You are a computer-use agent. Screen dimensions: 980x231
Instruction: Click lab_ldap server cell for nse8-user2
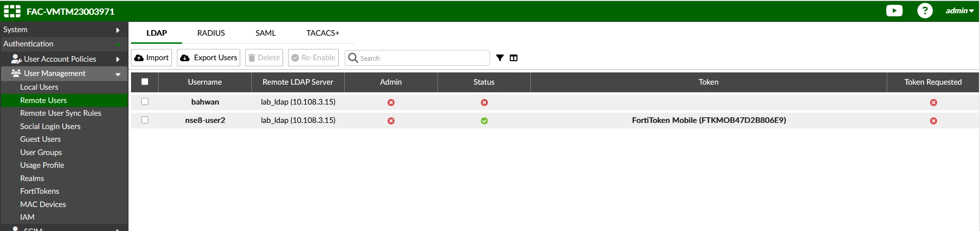click(x=298, y=120)
